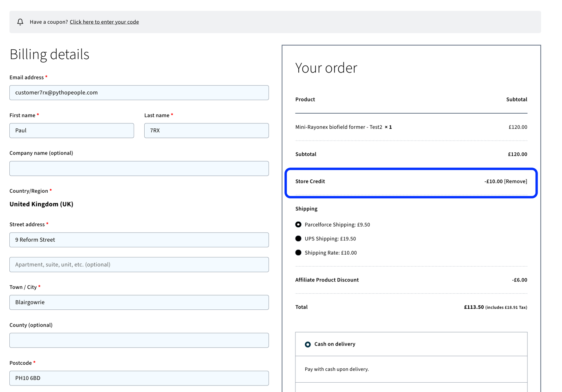Select Cash on delivery payment method
Viewport: 562px width, 392px height.
pyautogui.click(x=308, y=344)
